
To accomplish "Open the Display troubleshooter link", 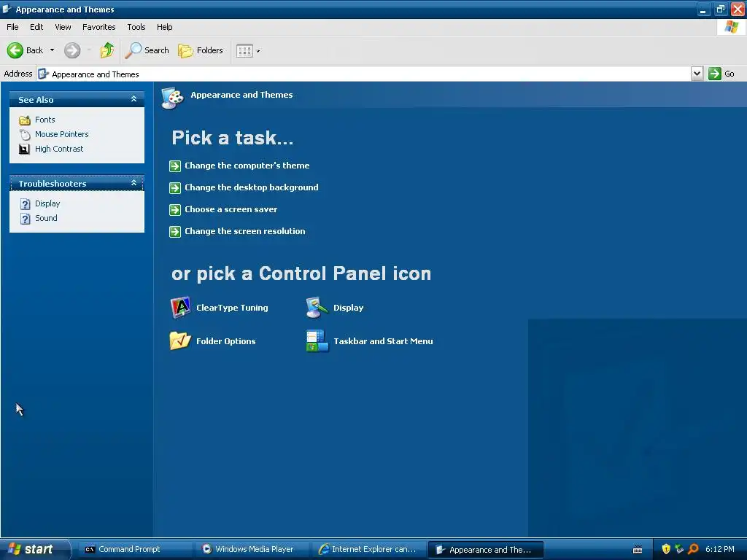I will (x=47, y=203).
